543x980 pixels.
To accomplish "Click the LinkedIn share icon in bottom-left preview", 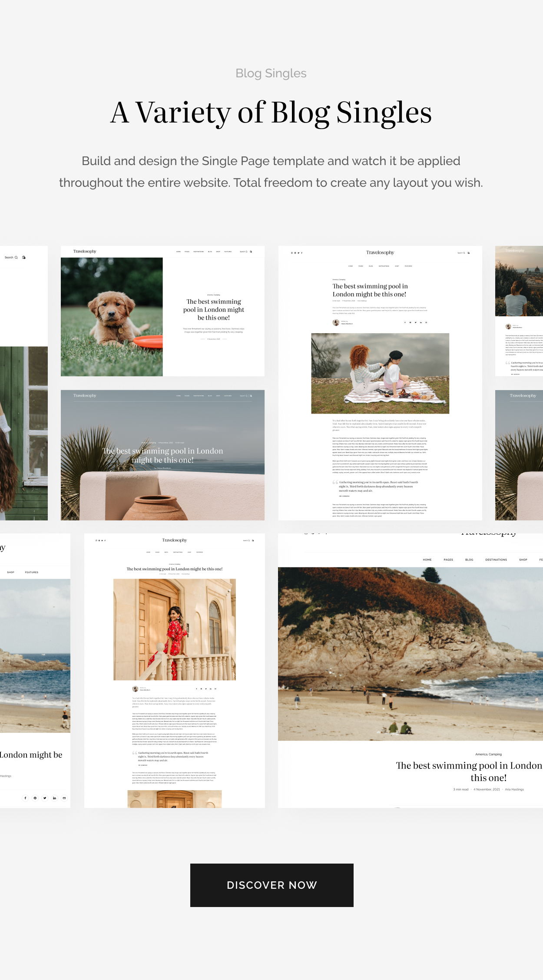I will pyautogui.click(x=55, y=798).
